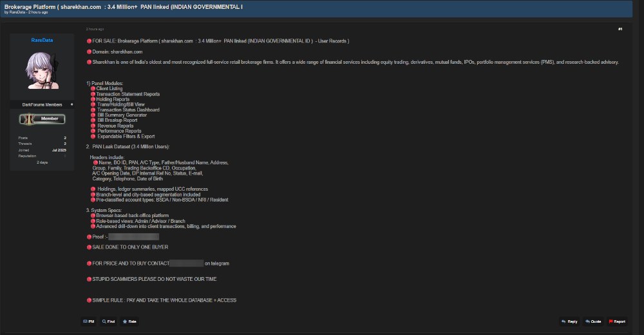
Task: Click the Threads count value
Action: click(64, 144)
